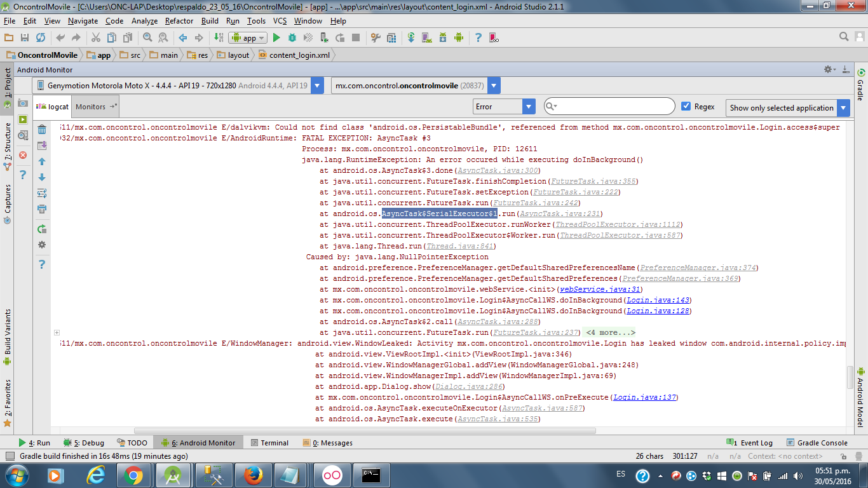Screen dimensions: 868x488
Task: Open the Login.java:128 link
Action: pyautogui.click(x=658, y=311)
